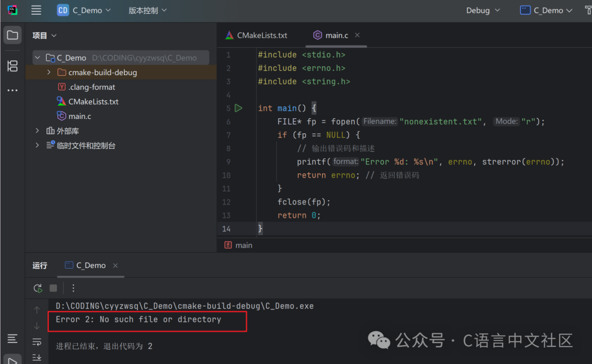Open the Structure tool window icon
The image size is (592, 364).
coord(13,66)
